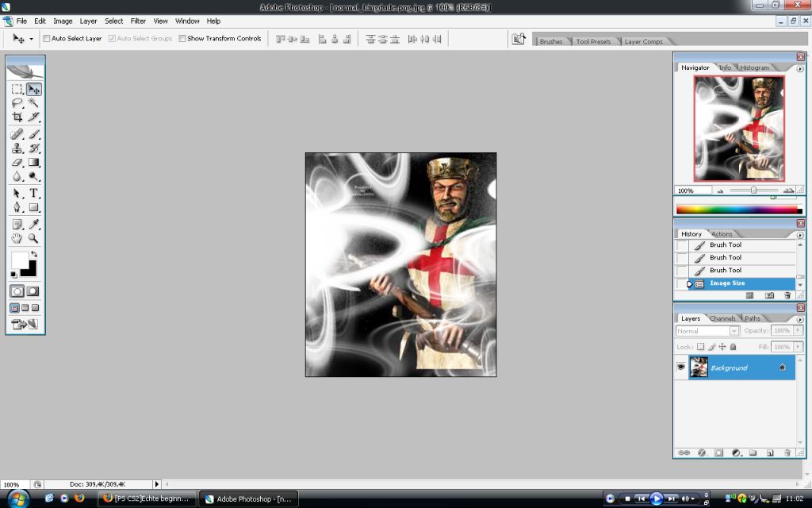812x508 pixels.
Task: Switch to the Channels tab
Action: click(722, 318)
